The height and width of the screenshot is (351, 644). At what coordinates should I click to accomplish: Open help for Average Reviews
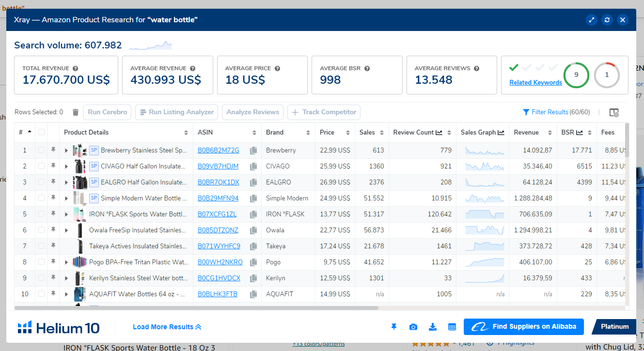click(476, 69)
